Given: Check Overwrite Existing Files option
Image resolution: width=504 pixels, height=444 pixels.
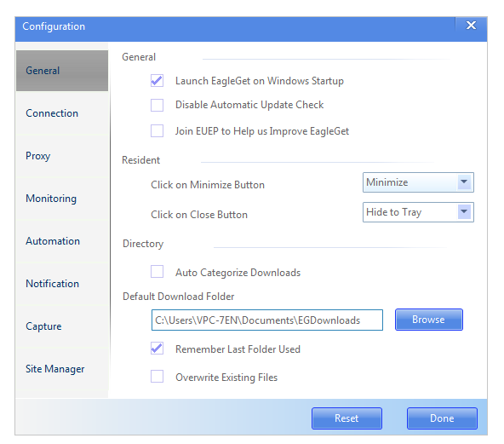Looking at the screenshot, I should pyautogui.click(x=157, y=377).
